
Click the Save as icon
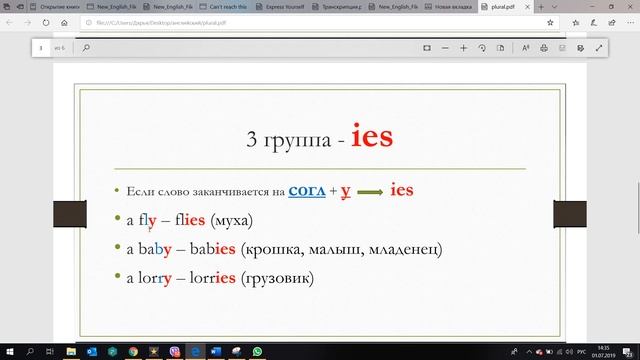(x=580, y=48)
